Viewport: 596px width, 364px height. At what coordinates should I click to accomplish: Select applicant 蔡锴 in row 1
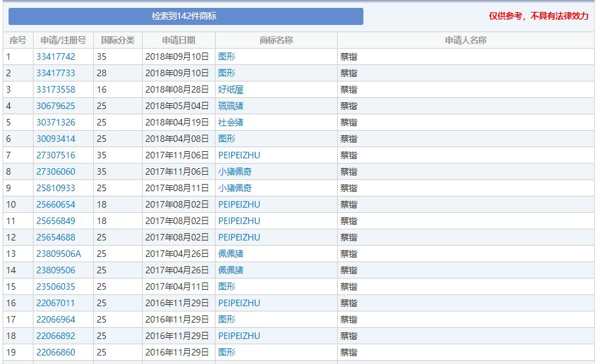pos(348,57)
